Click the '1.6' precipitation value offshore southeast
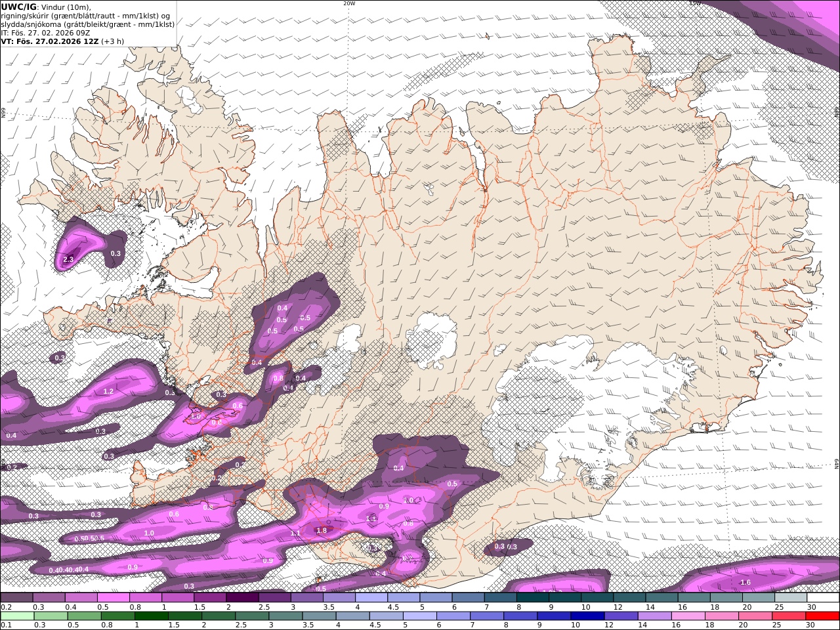The width and height of the screenshot is (840, 630). pyautogui.click(x=745, y=582)
